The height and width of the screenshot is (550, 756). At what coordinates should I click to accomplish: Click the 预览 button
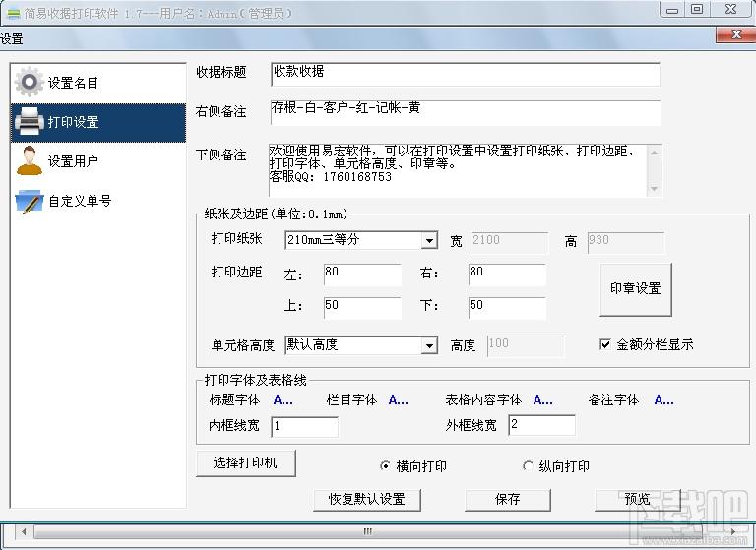(638, 500)
